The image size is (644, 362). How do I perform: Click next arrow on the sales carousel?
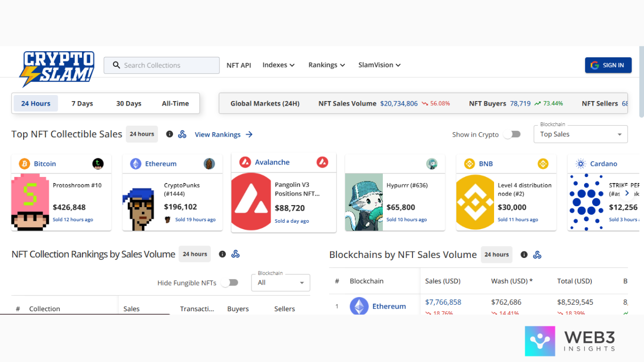[x=626, y=193]
